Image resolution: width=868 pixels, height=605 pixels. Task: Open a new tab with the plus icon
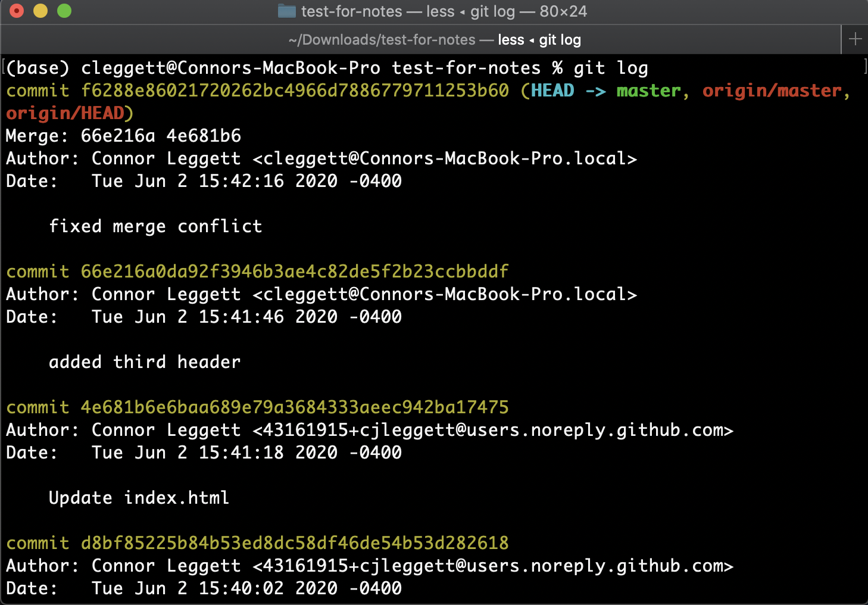click(x=855, y=39)
